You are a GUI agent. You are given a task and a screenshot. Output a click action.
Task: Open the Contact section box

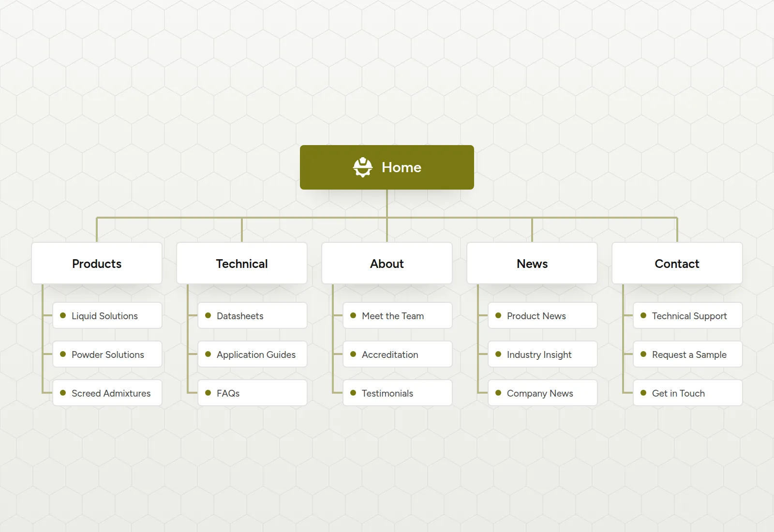(x=677, y=263)
